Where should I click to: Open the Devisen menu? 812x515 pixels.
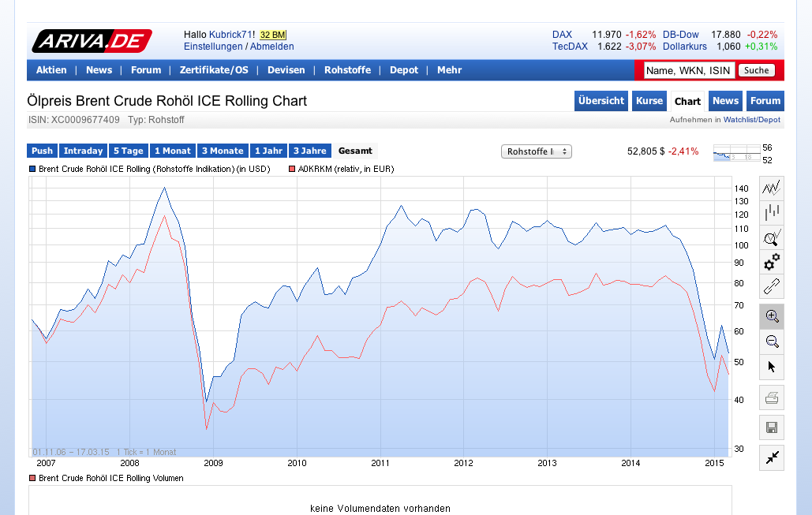(286, 70)
